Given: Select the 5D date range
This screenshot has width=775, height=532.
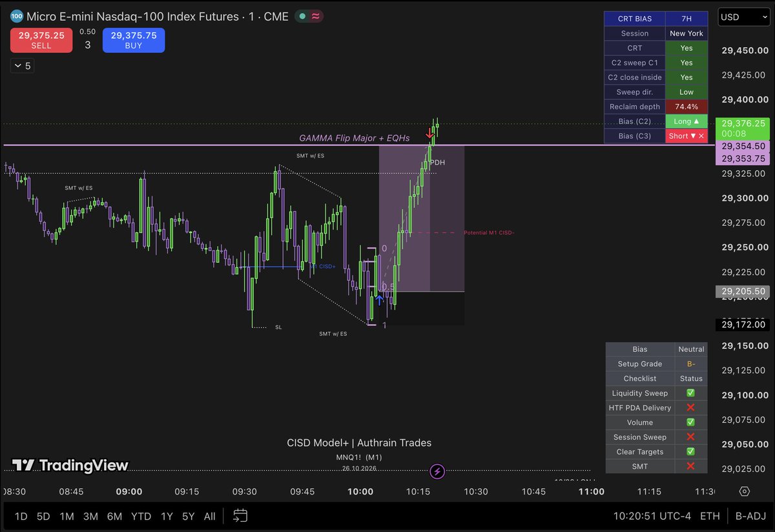Looking at the screenshot, I should click(x=43, y=517).
